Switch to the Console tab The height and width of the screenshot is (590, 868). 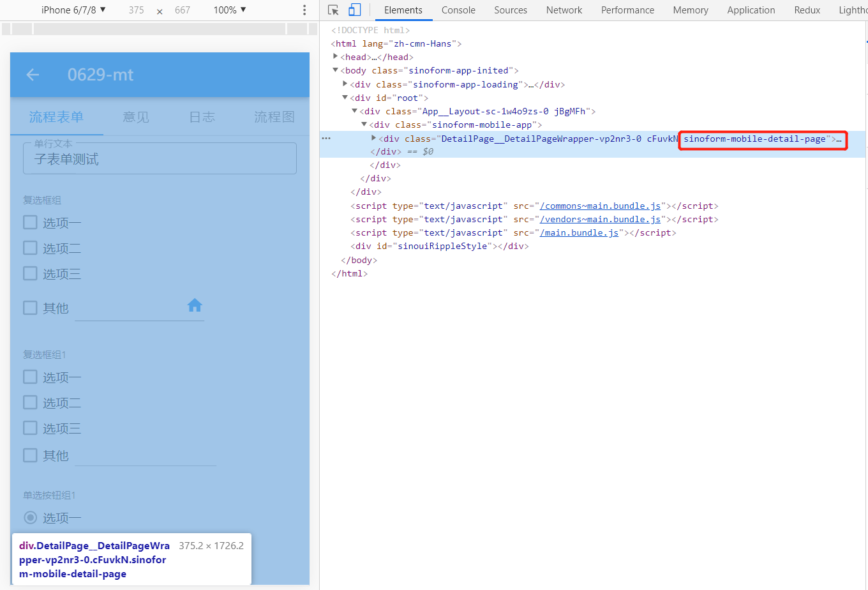(x=458, y=10)
